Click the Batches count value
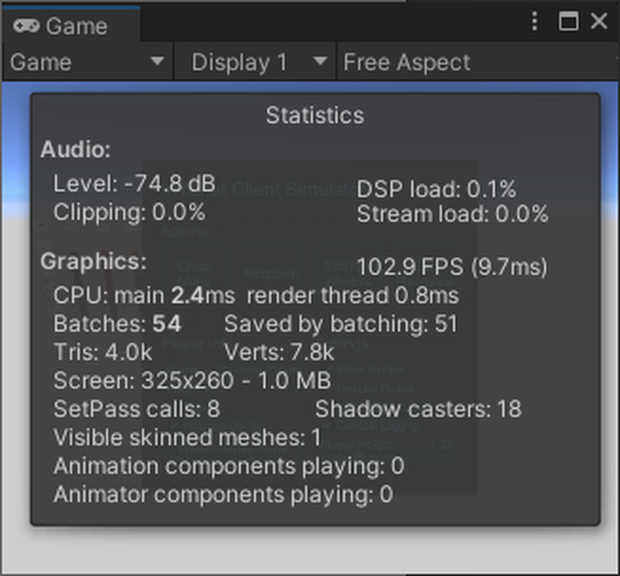Screen dimensions: 620x576 click(167, 324)
